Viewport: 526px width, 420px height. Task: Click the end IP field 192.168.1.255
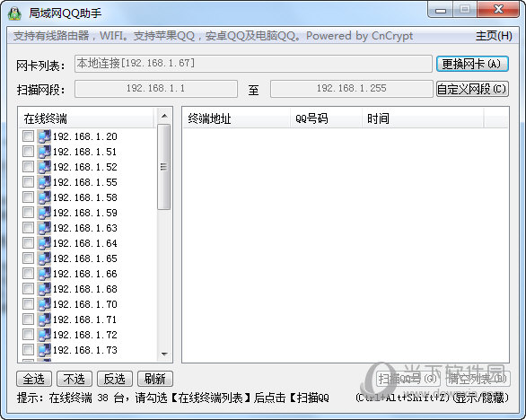click(x=352, y=89)
